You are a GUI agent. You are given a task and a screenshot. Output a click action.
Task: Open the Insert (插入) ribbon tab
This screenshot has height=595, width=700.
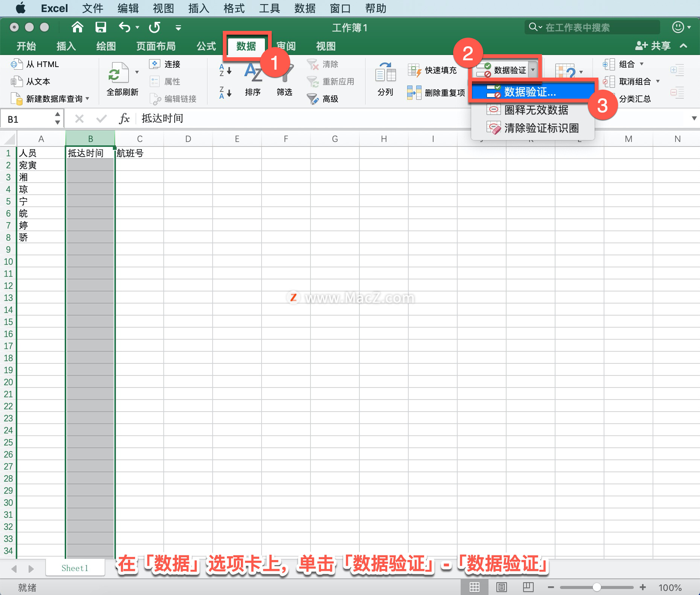66,46
